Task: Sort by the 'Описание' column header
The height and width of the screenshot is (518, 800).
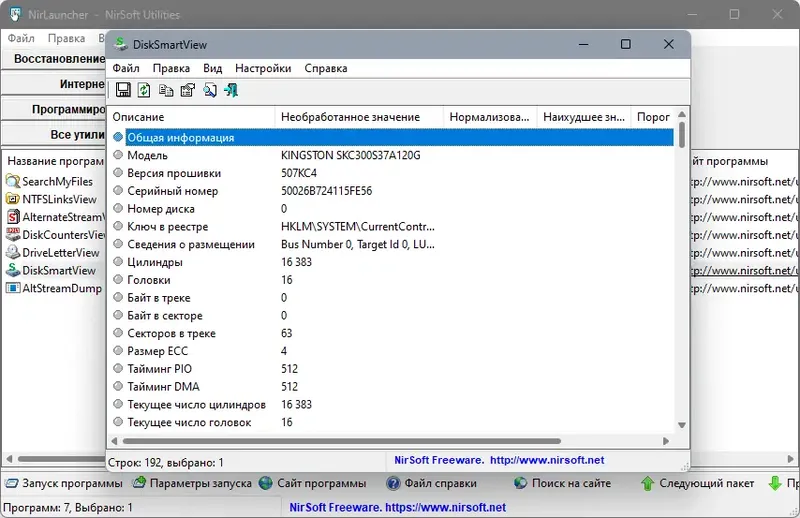Action: click(191, 117)
